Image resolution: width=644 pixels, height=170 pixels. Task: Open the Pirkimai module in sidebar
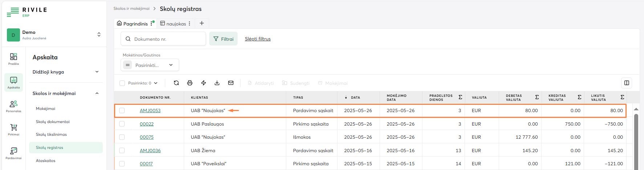(13, 129)
